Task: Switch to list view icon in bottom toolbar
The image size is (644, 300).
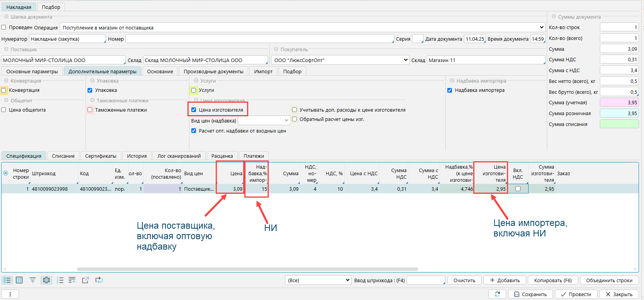Action: 7,280
